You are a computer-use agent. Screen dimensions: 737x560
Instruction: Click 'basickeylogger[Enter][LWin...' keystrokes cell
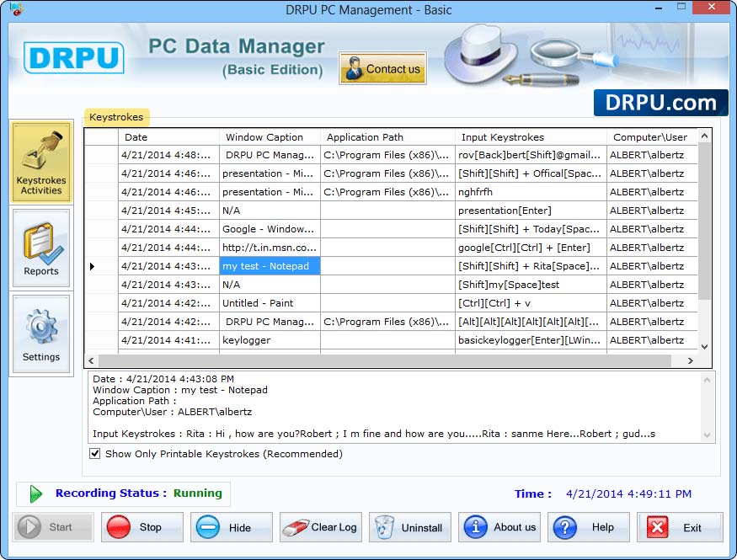[x=531, y=340]
